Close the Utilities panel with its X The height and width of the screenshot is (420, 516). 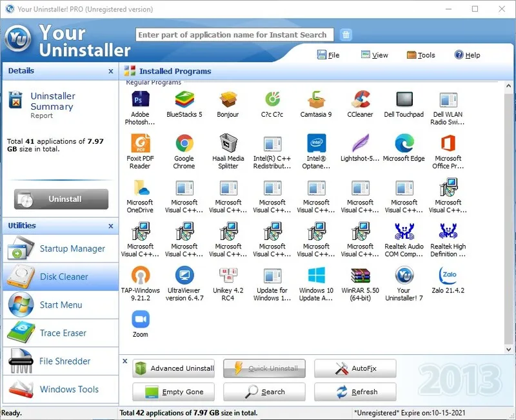coord(111,226)
